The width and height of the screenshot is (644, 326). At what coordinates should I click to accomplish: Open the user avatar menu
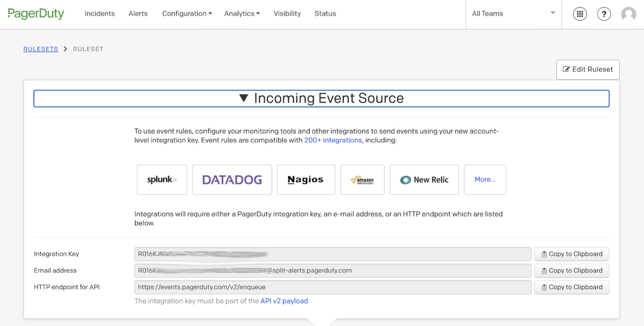point(628,14)
